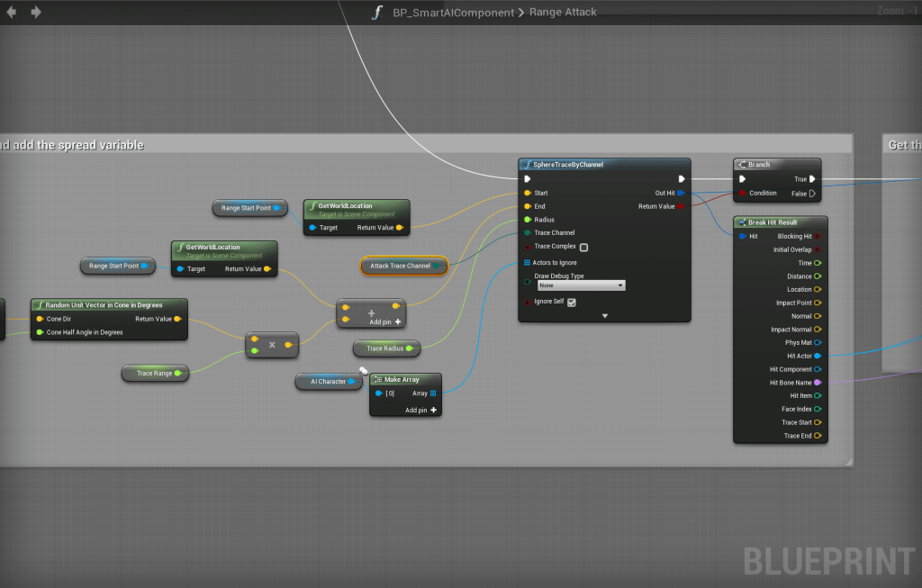Uncheck the Ignore Self checkbox
The width and height of the screenshot is (922, 588).
(x=572, y=303)
